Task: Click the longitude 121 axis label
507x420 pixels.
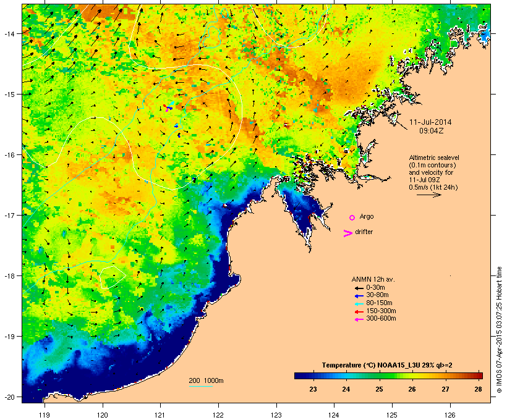Action: click(160, 415)
